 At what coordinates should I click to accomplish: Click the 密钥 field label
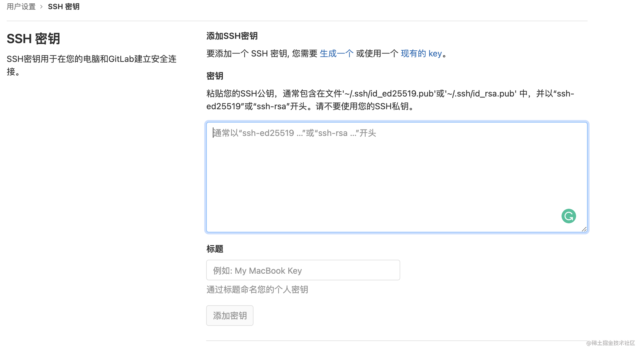pyautogui.click(x=214, y=76)
